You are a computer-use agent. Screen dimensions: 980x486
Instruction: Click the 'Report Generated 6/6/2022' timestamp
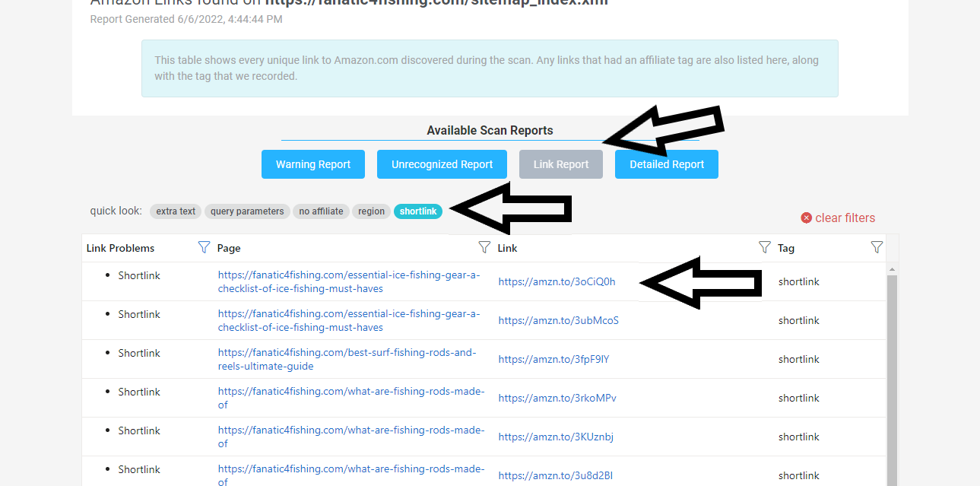(x=186, y=19)
